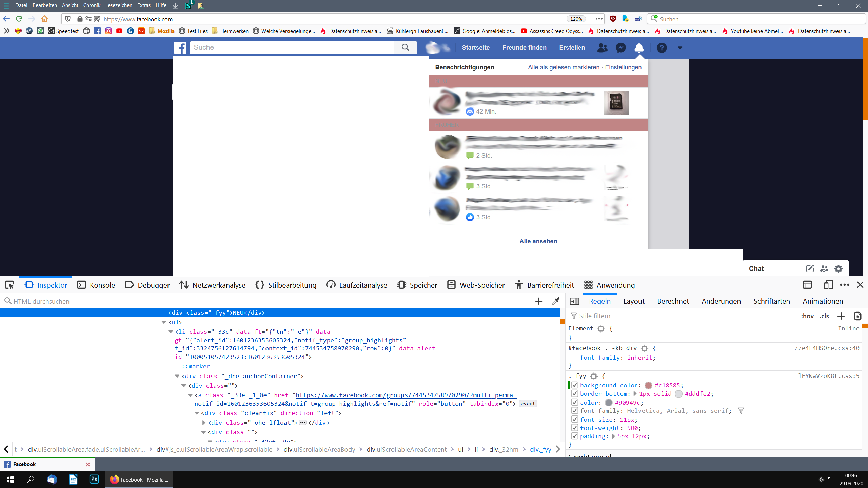868x488 pixels.
Task: Click the #c18585 background color swatch
Action: (648, 385)
